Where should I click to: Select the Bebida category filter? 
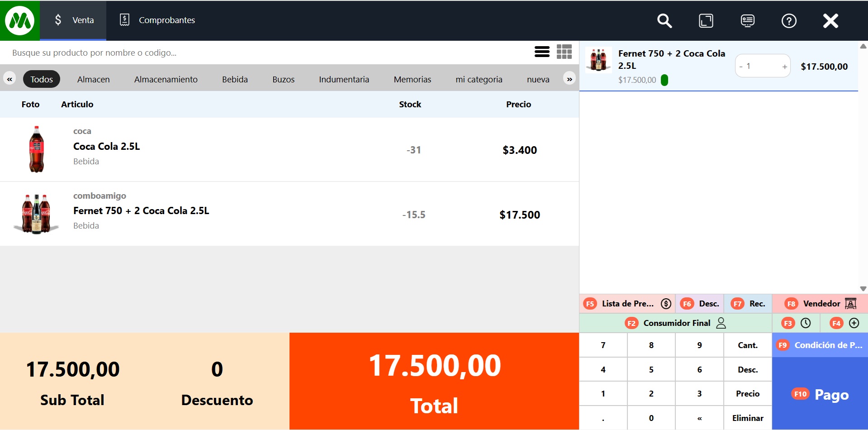click(235, 80)
